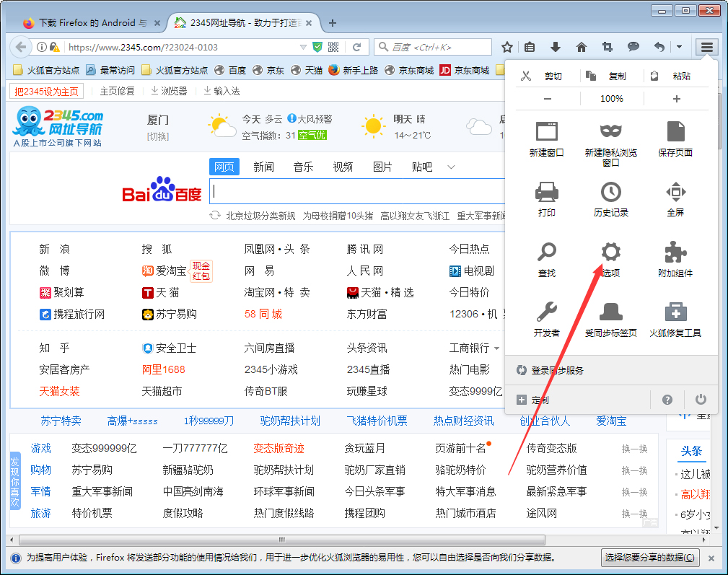The height and width of the screenshot is (575, 728).
Task: Enter full screen mode (全屏)
Action: [x=675, y=197]
